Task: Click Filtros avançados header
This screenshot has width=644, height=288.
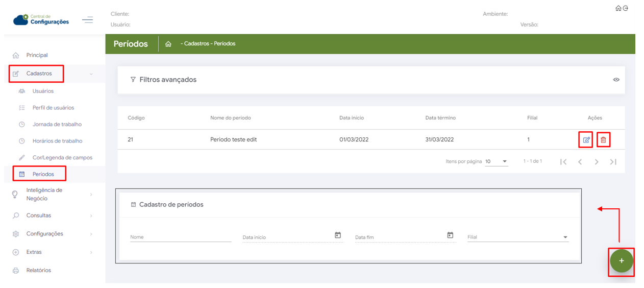Action: [168, 80]
